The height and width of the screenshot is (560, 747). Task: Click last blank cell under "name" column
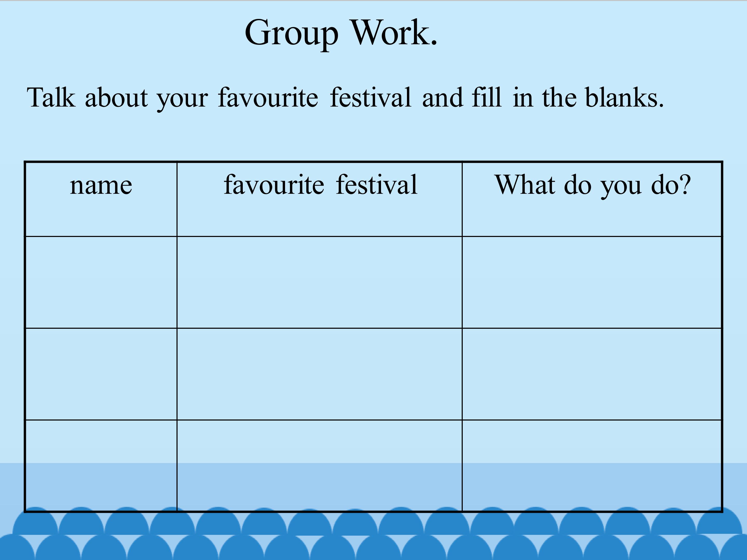point(101,466)
